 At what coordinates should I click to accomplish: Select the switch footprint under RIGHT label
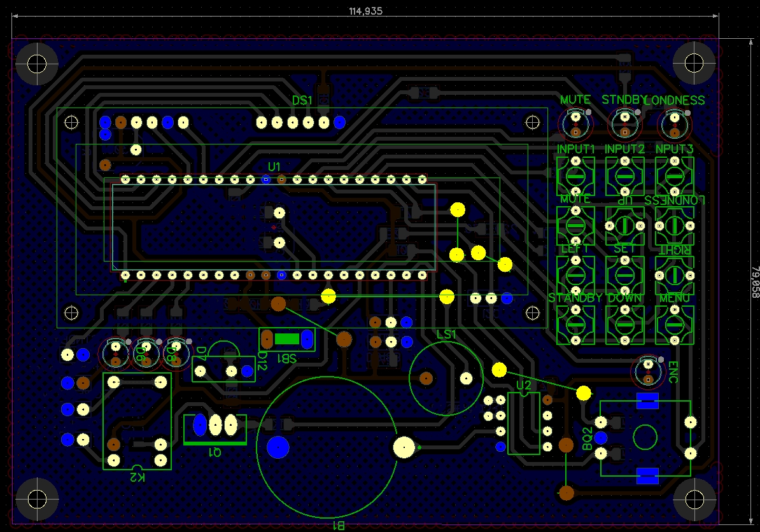point(675,275)
